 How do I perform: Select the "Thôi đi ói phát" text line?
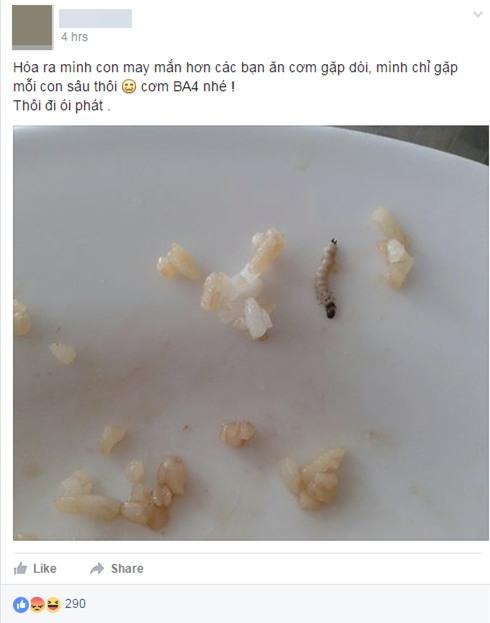click(62, 106)
